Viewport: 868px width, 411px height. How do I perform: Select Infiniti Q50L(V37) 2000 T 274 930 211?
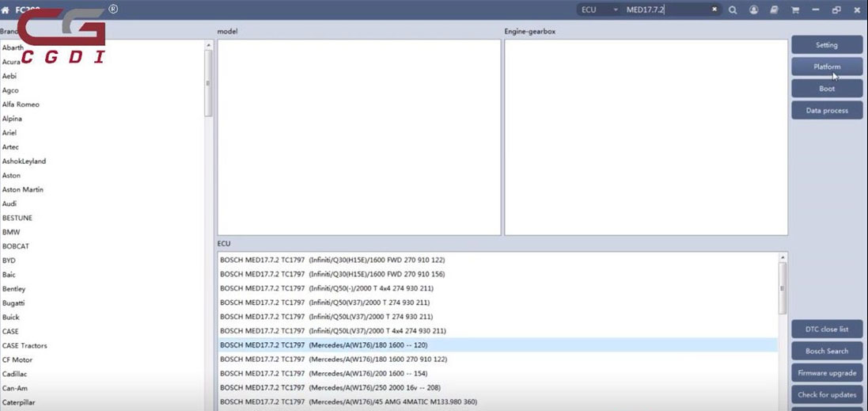pos(498,317)
